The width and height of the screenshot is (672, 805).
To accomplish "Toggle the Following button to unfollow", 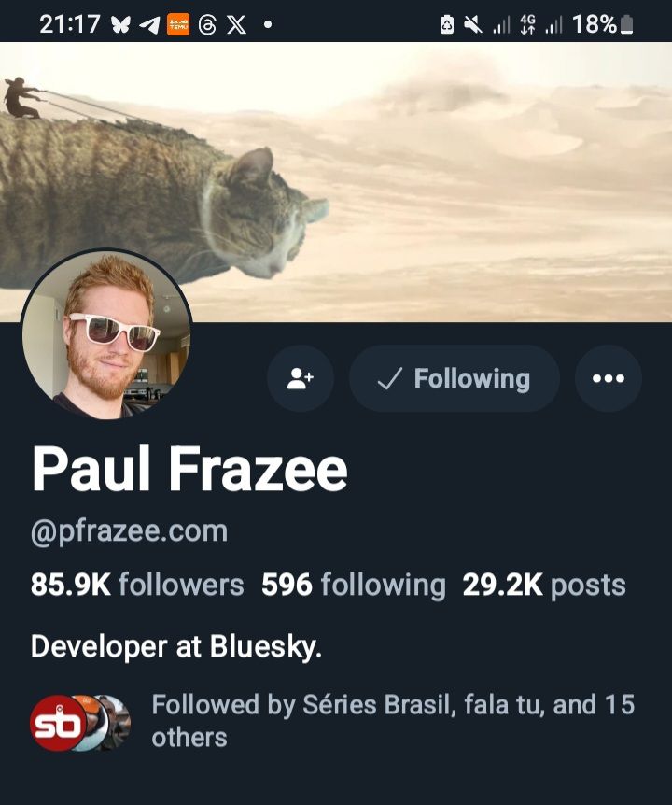I will (454, 378).
